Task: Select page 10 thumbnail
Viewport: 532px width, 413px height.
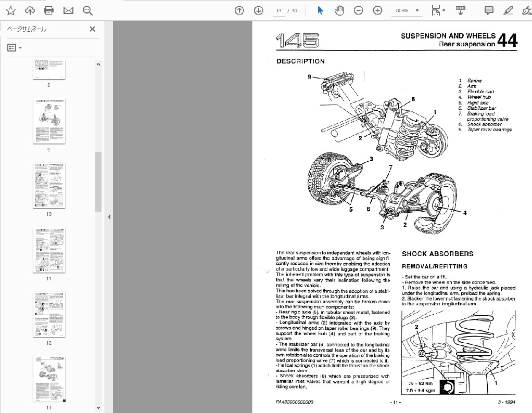Action: coord(49,186)
